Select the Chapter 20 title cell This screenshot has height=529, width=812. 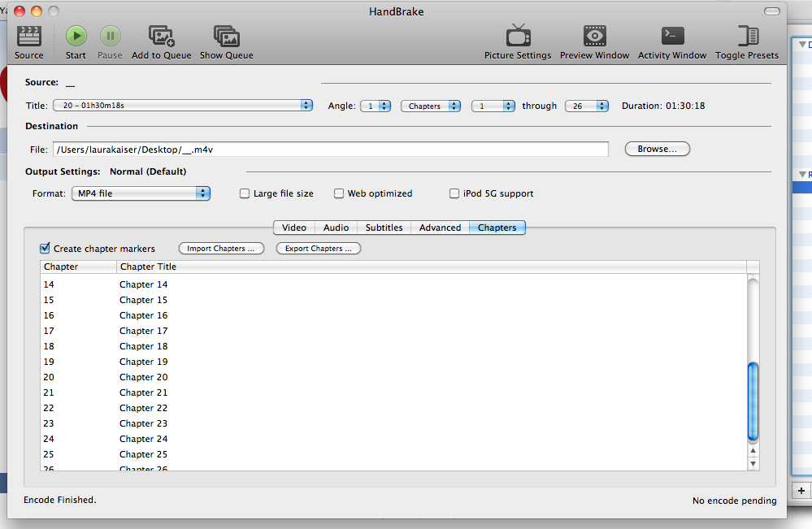pyautogui.click(x=143, y=377)
